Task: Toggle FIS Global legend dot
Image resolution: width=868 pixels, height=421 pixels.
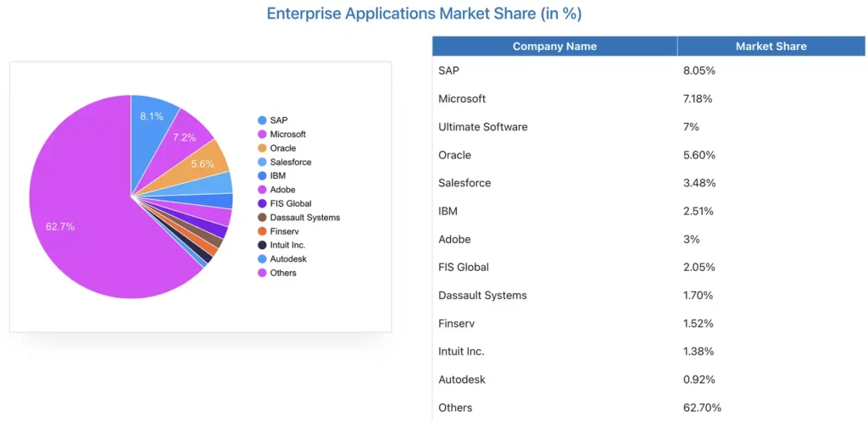Action: (263, 203)
